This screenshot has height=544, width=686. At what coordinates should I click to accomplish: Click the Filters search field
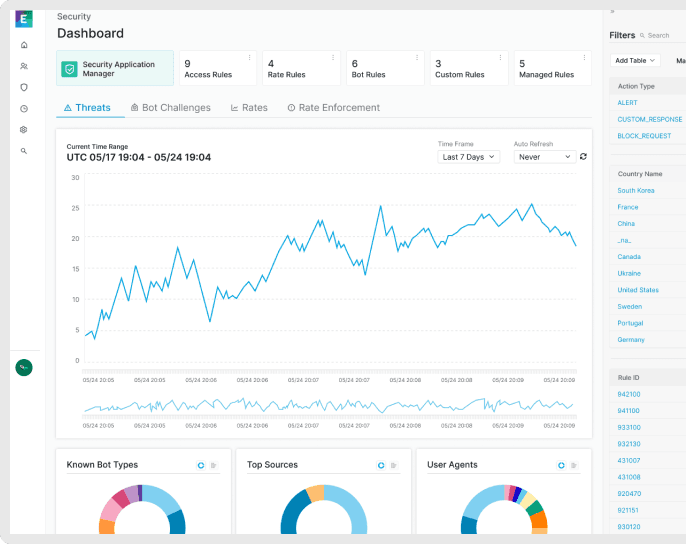coord(660,35)
